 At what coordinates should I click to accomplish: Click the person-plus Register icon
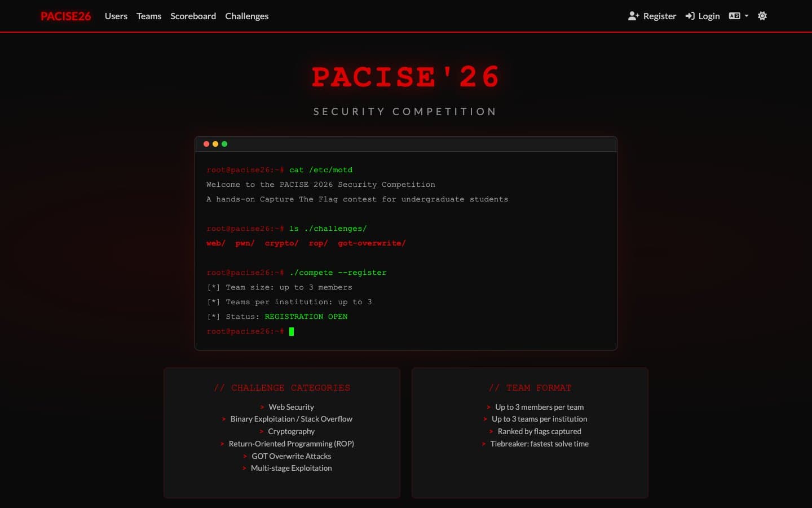[x=633, y=16]
